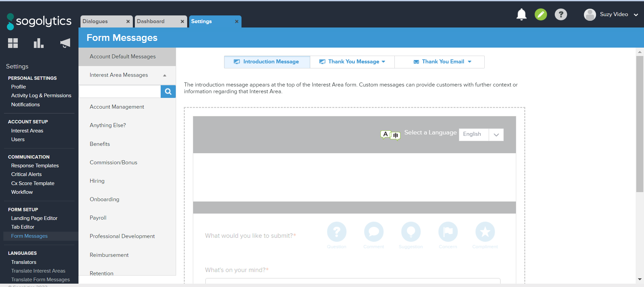
Task: Select the Suggestion submission type
Action: click(x=411, y=232)
